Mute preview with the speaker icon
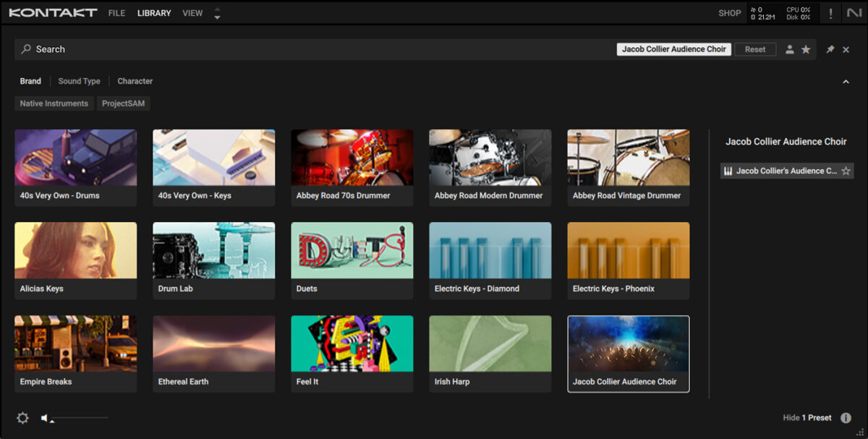Image resolution: width=868 pixels, height=439 pixels. 45,418
